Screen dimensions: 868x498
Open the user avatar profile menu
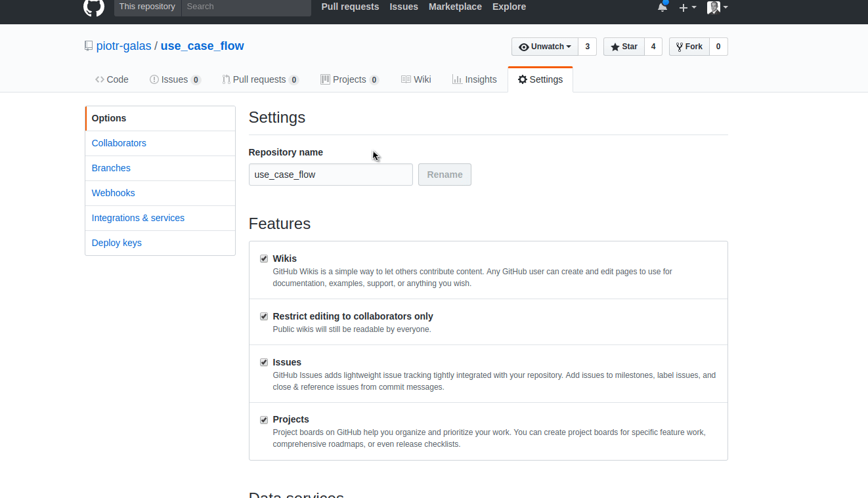coord(717,7)
